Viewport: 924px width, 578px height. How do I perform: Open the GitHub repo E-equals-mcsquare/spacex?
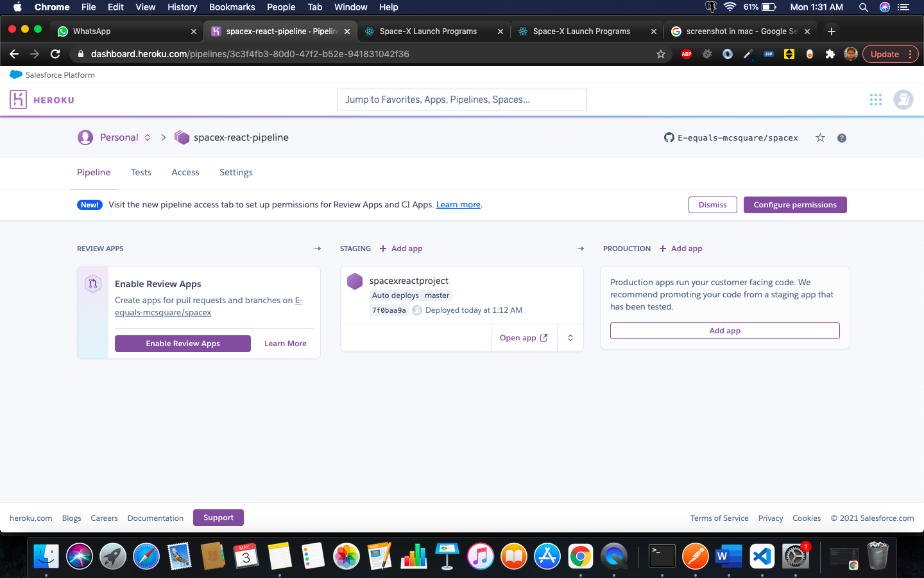click(x=732, y=137)
